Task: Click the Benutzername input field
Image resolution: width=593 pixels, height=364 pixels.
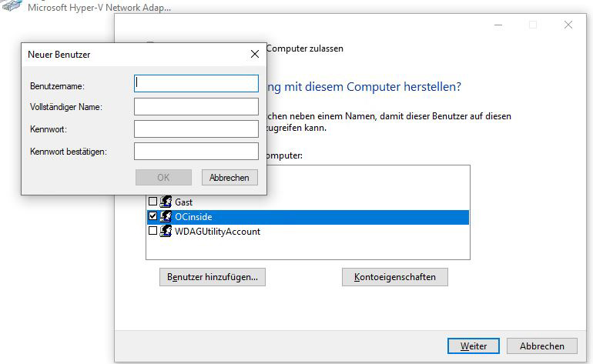Action: [196, 83]
